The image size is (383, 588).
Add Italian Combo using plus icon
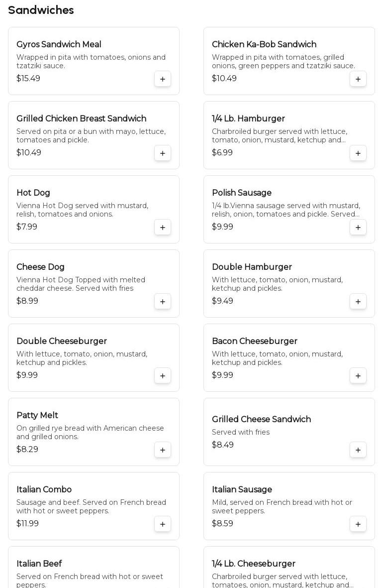point(163,524)
